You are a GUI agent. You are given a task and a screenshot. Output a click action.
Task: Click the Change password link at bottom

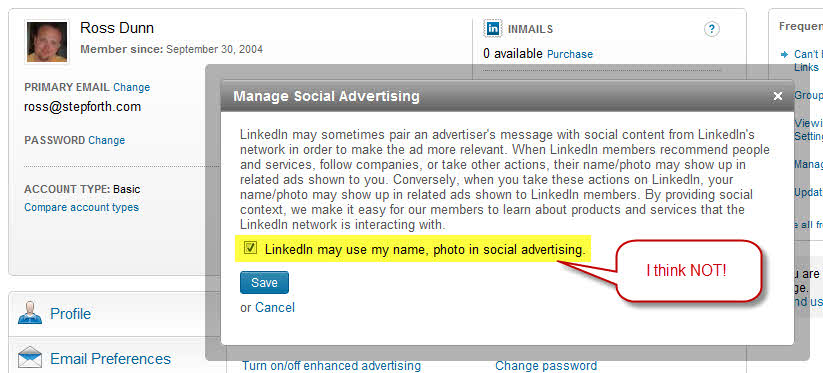click(x=546, y=366)
